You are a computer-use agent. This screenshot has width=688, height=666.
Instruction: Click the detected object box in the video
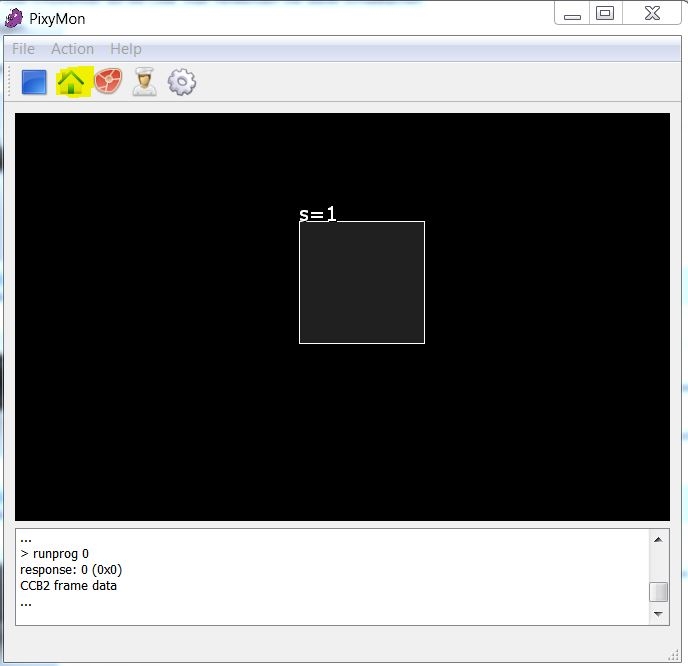pos(362,283)
